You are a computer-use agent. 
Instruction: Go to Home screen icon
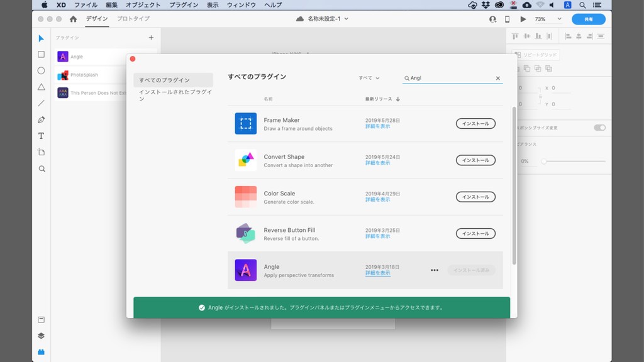pyautogui.click(x=73, y=19)
